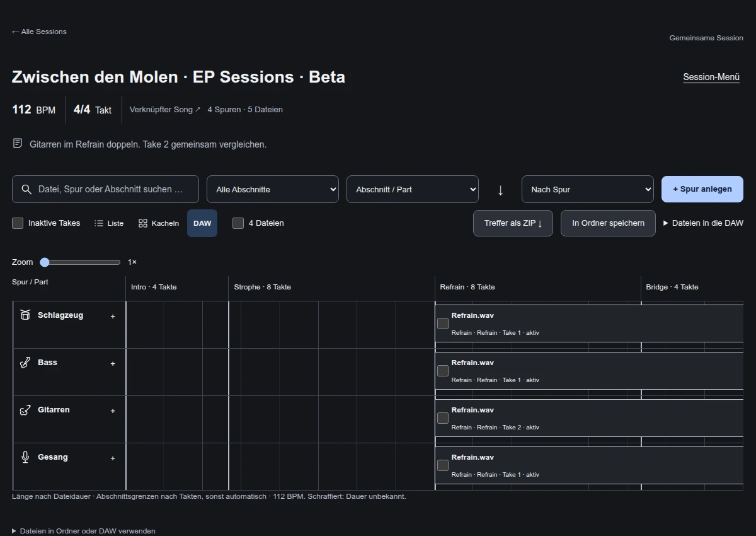Click Refrain.wav clip title in Gitarren track
The height and width of the screenshot is (536, 756).
pyautogui.click(x=472, y=410)
